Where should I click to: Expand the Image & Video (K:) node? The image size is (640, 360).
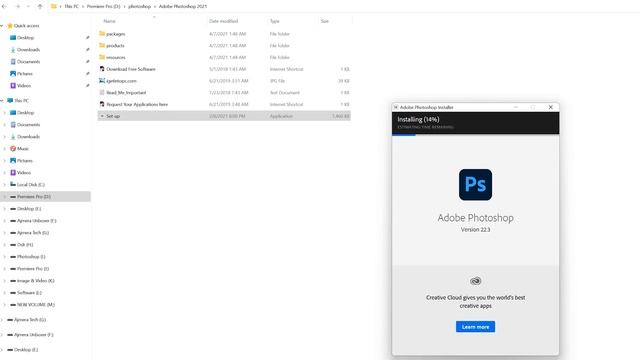(5, 281)
